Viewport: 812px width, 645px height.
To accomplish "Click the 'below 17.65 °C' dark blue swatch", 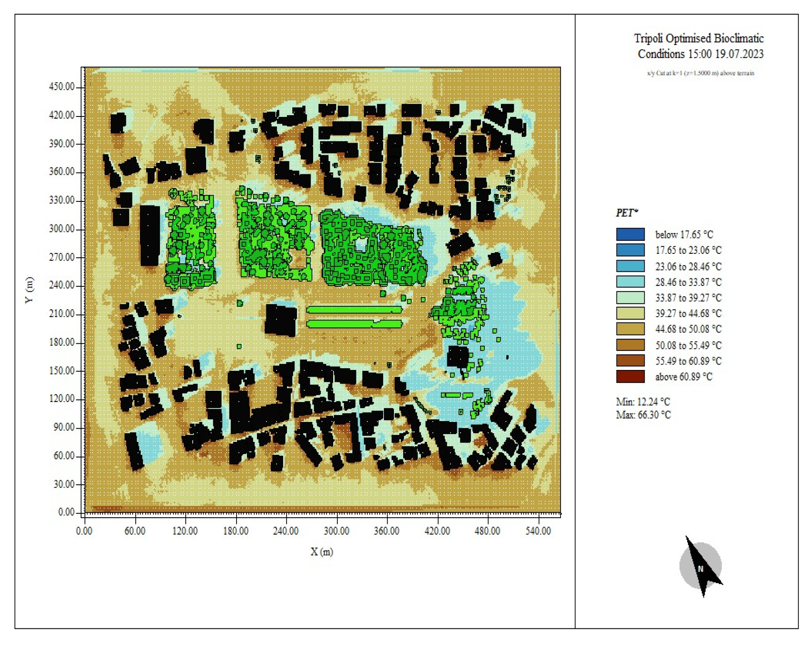I will (630, 234).
